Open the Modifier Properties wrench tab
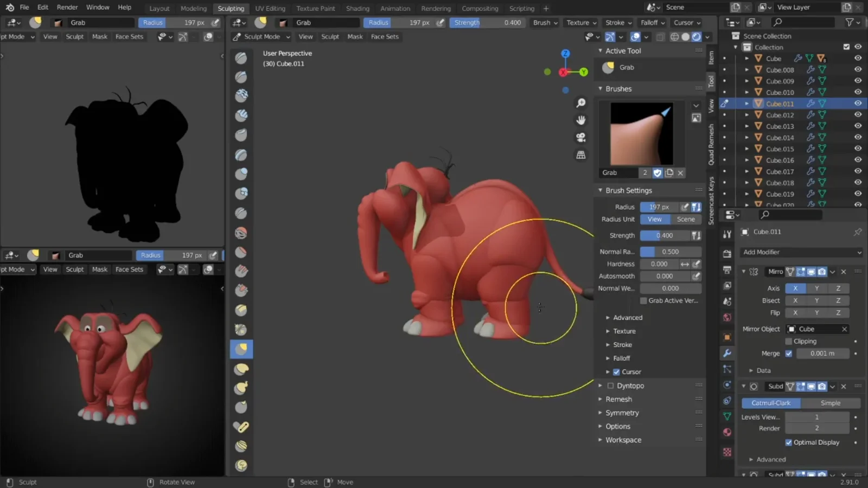The image size is (868, 488). coord(727,354)
